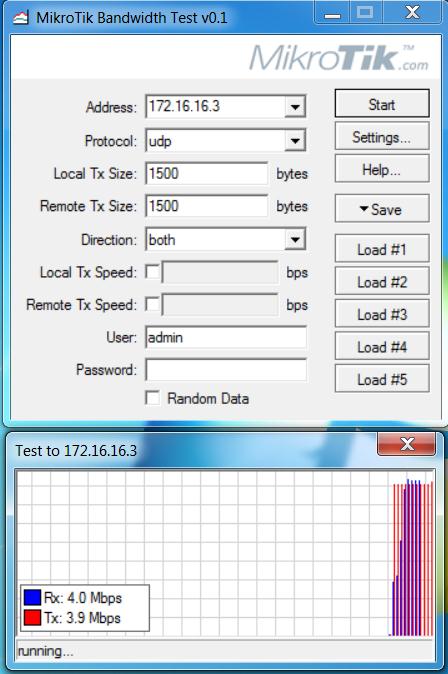The width and height of the screenshot is (448, 674).
Task: Load preset #3
Action: point(382,313)
